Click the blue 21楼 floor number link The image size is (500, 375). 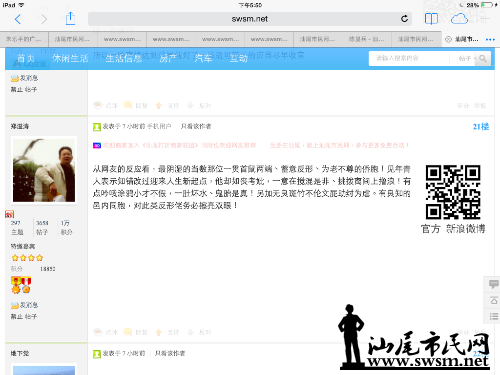[x=481, y=126]
